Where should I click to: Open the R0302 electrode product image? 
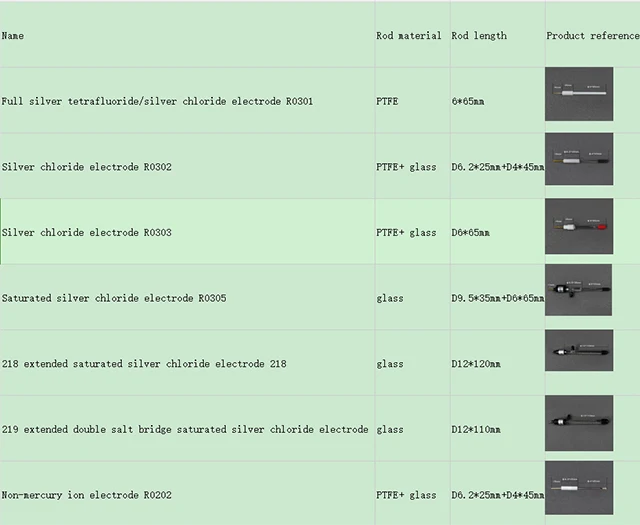579,160
